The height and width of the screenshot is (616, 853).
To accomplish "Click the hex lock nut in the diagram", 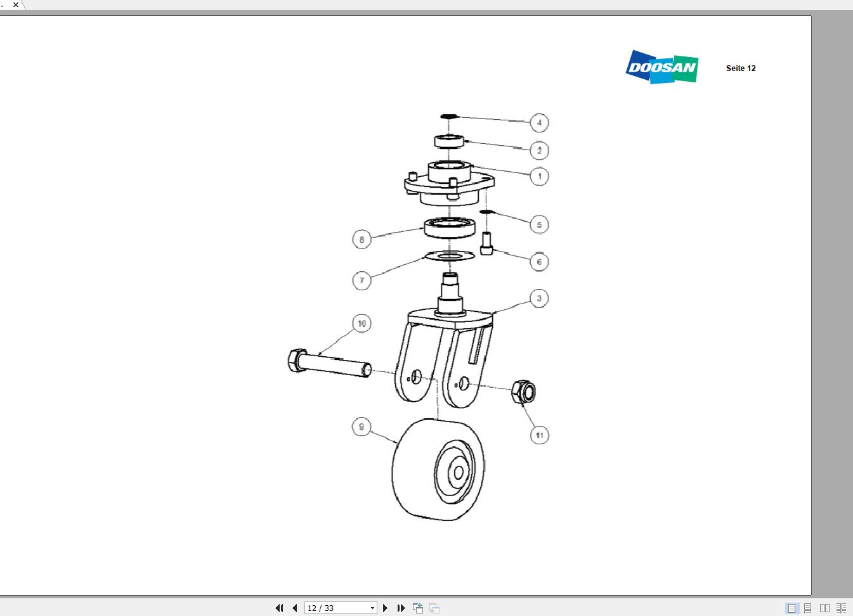I will (x=523, y=392).
